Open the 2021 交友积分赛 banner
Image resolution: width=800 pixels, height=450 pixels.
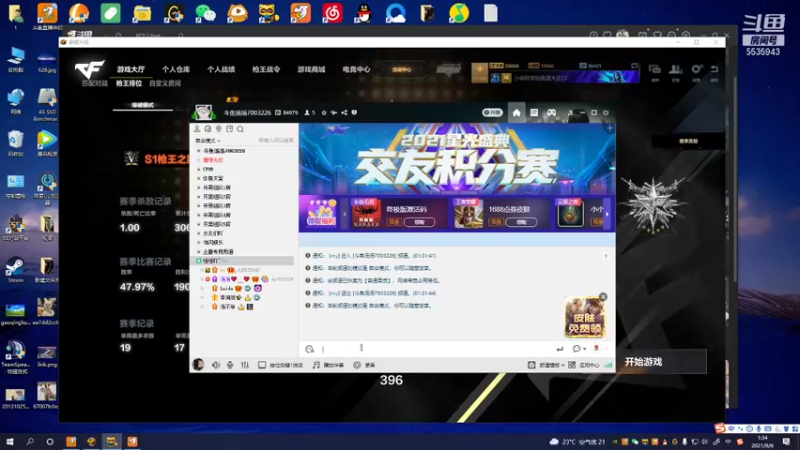(457, 159)
